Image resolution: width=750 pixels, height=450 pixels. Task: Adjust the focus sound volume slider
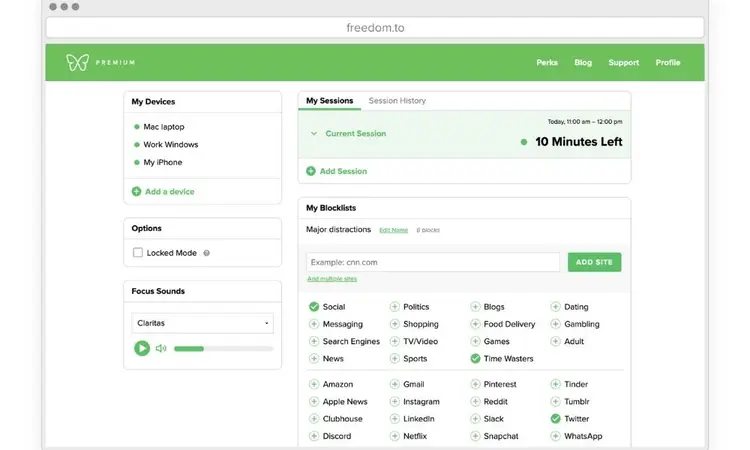pyautogui.click(x=223, y=349)
